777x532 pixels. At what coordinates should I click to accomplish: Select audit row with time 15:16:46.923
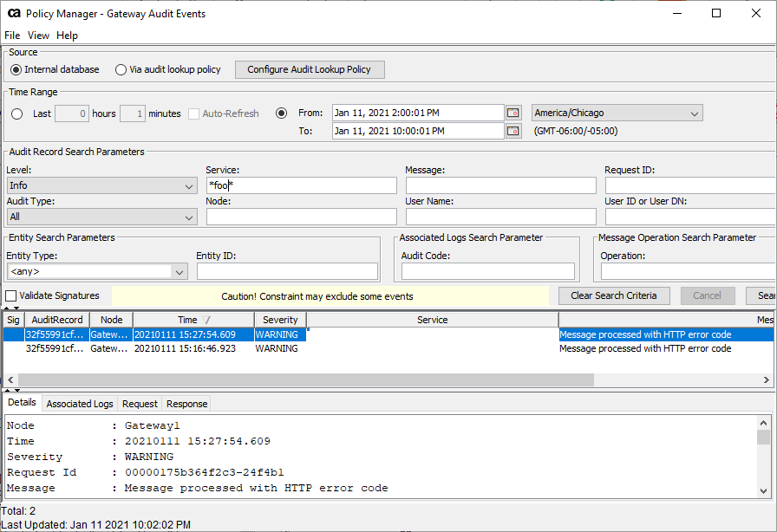(388, 348)
